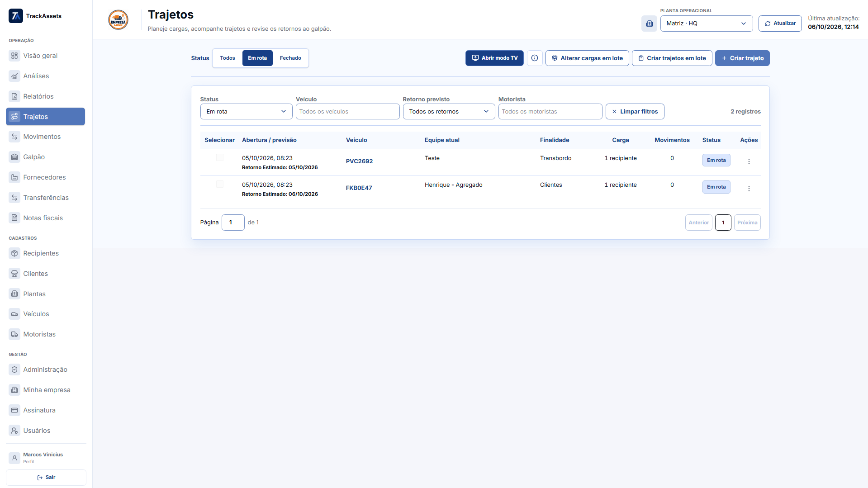Select checkbox for the FKB0E47 row

pyautogui.click(x=220, y=184)
